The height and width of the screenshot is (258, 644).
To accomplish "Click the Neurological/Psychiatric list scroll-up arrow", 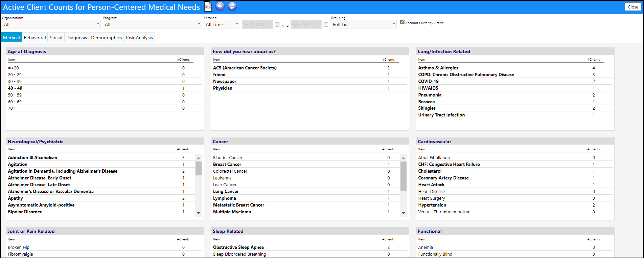I will 199,158.
